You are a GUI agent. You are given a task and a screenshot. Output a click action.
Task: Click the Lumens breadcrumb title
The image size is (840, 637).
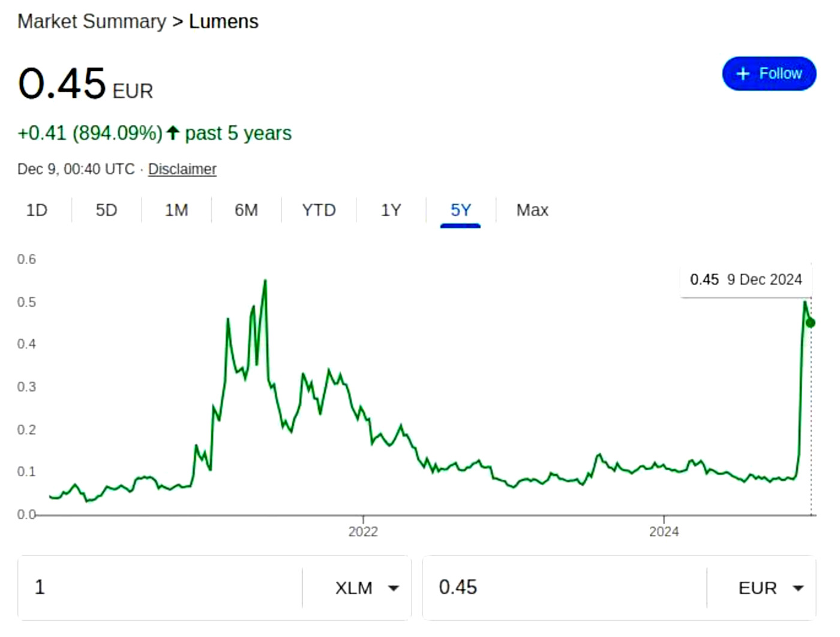click(x=223, y=22)
